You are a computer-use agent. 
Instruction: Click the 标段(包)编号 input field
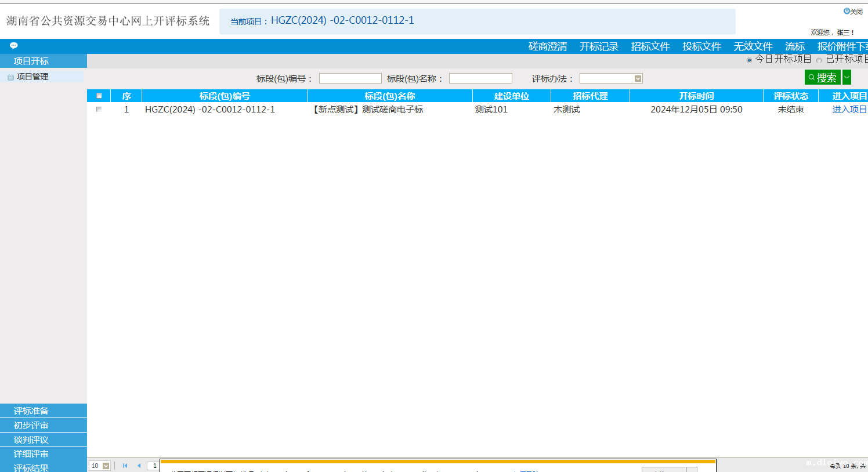pyautogui.click(x=350, y=78)
